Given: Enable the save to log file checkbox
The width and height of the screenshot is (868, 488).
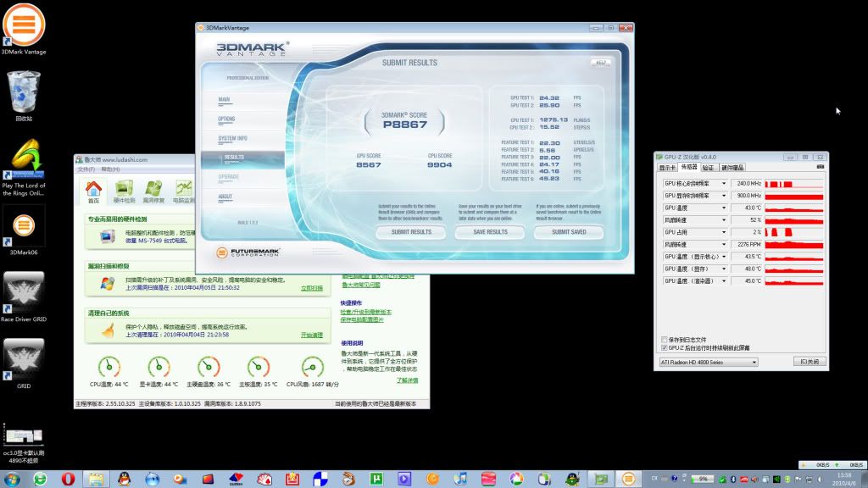Looking at the screenshot, I should click(x=664, y=340).
